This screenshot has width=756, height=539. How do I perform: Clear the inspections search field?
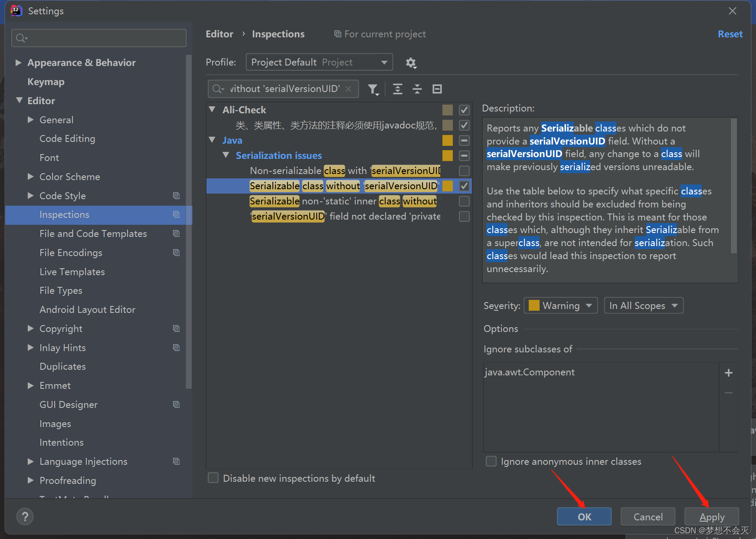pos(348,89)
